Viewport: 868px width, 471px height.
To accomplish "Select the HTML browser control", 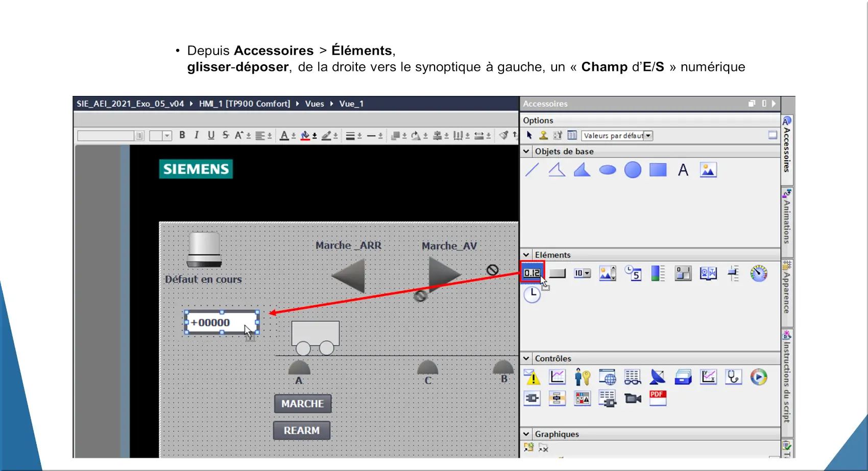I will point(607,377).
